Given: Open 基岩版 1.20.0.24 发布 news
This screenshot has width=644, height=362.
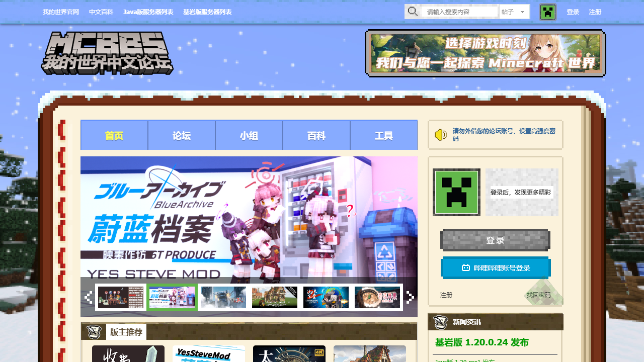Looking at the screenshot, I should [482, 342].
